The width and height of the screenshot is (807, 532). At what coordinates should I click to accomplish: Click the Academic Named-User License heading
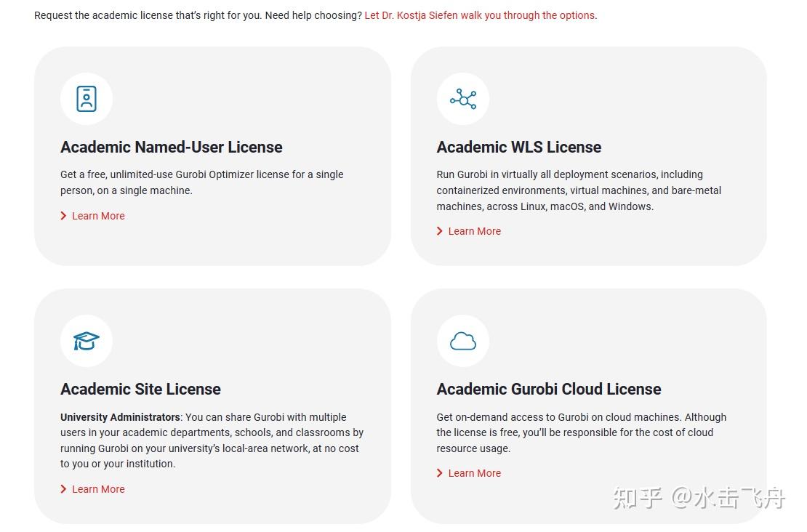tap(172, 147)
